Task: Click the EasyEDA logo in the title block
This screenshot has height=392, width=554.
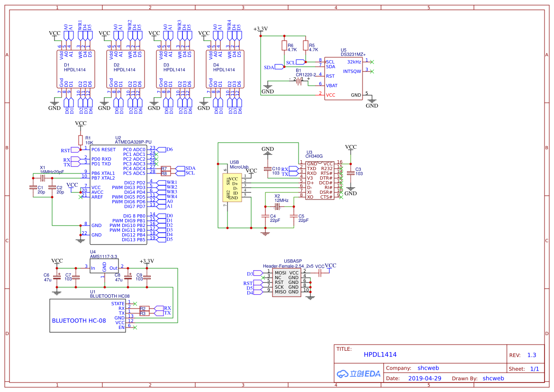Action: click(359, 374)
